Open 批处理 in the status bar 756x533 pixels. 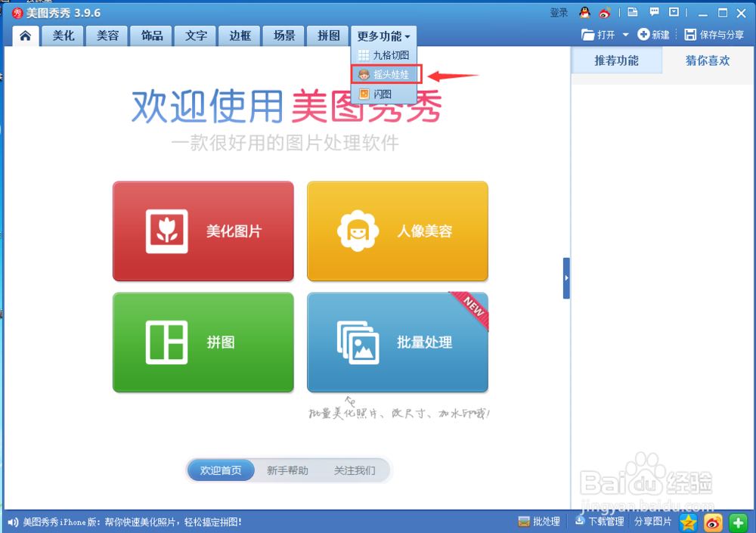click(x=538, y=522)
